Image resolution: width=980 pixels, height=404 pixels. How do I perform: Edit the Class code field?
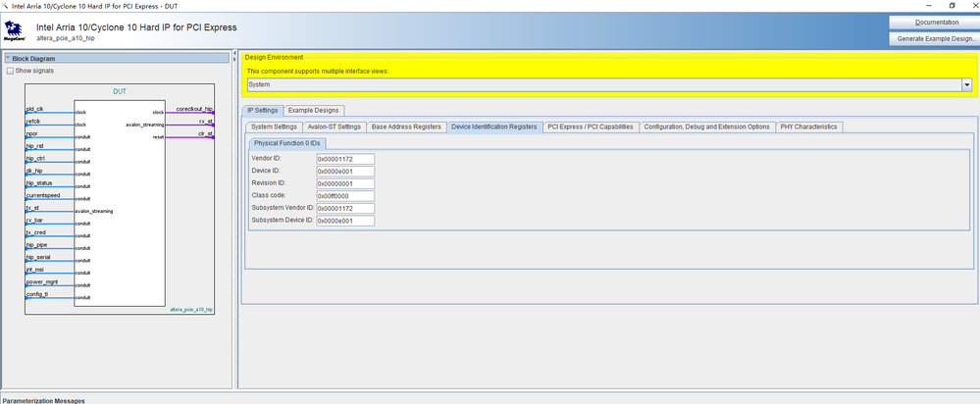click(x=345, y=196)
